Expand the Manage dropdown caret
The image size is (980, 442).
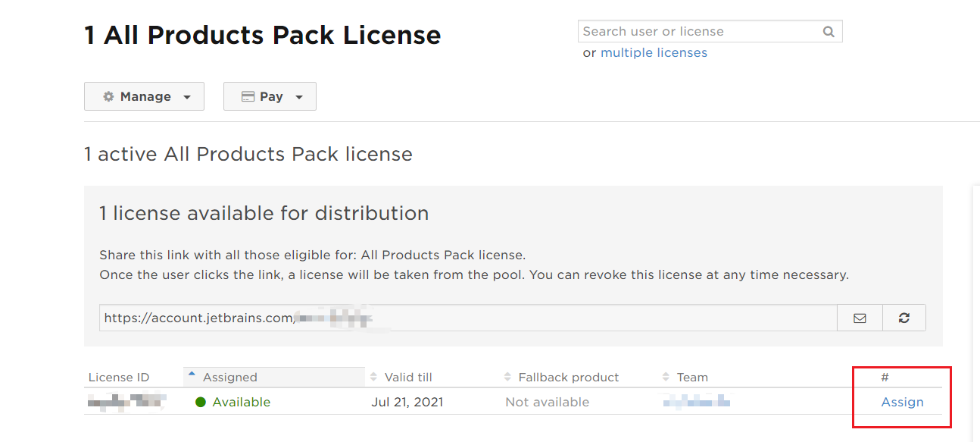187,98
